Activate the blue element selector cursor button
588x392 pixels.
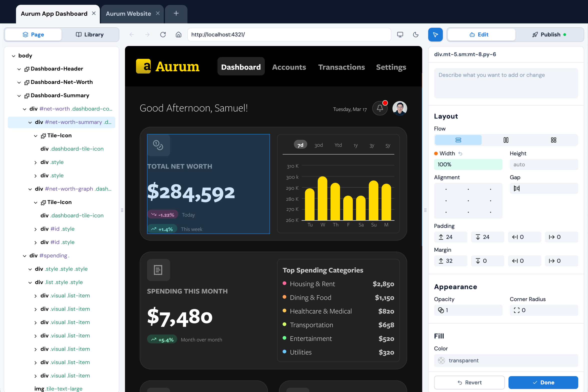point(435,34)
